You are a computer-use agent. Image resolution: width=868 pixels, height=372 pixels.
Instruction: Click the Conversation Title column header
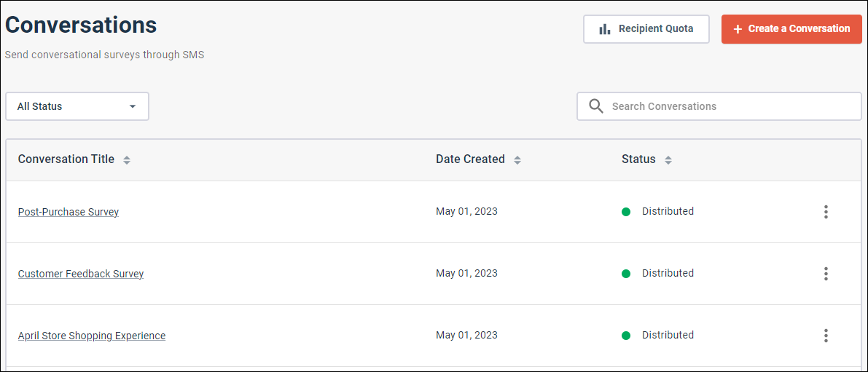tap(66, 159)
